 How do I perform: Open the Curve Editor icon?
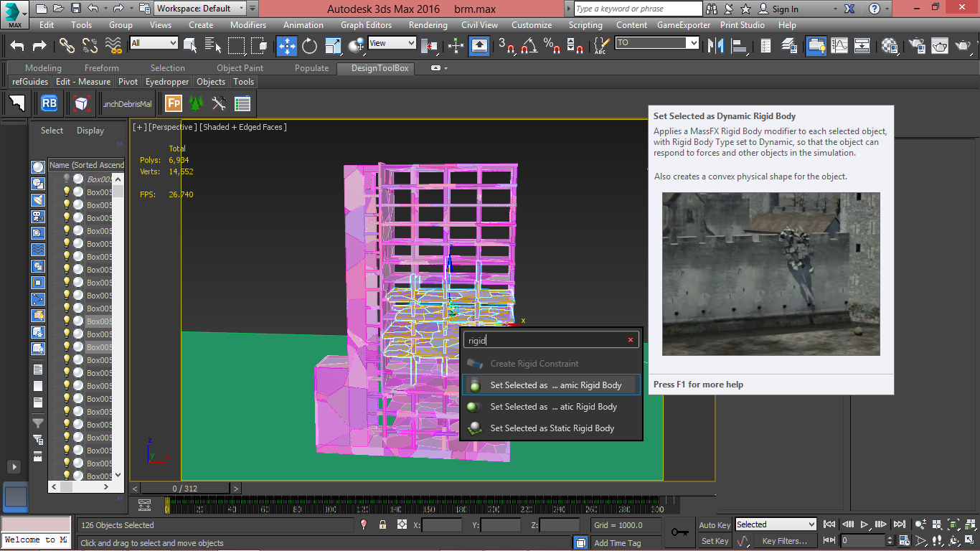click(839, 45)
